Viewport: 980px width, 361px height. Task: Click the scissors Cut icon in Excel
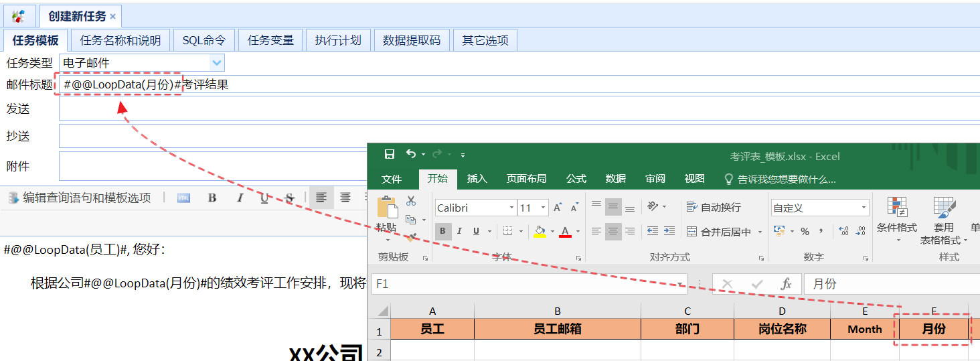411,201
